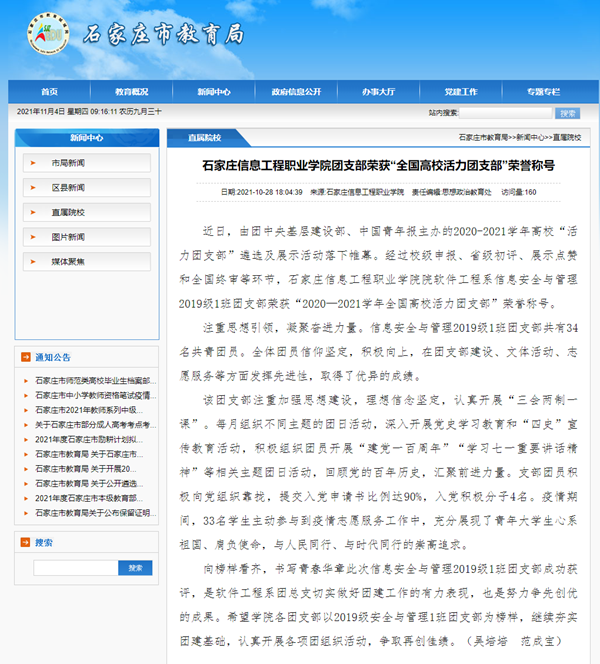Click 新闻中心 in the breadcrumb path
This screenshot has width=600, height=664.
[530, 135]
